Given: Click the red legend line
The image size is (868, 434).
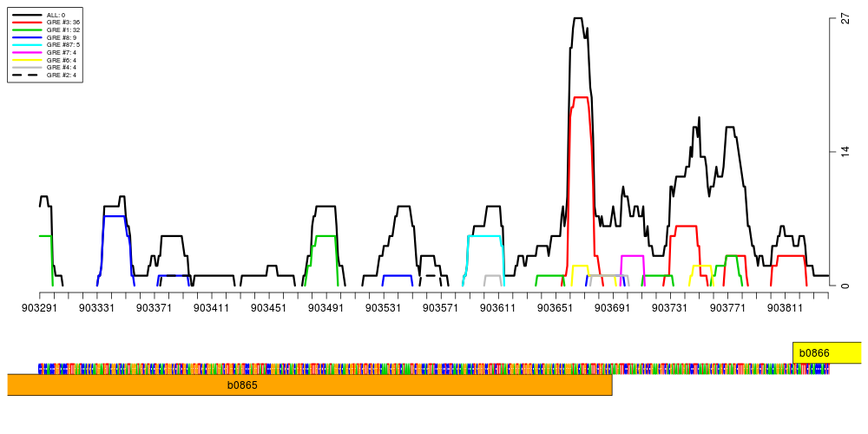Looking at the screenshot, I should 27,22.
